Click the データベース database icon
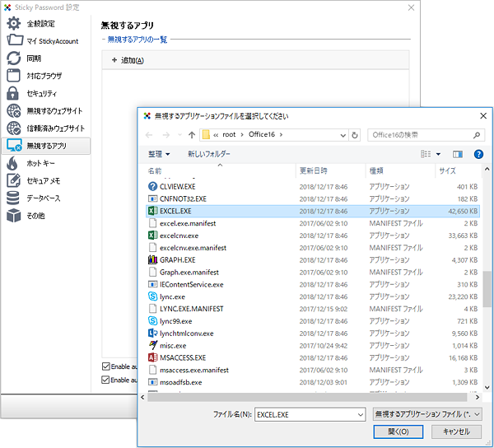 13,198
